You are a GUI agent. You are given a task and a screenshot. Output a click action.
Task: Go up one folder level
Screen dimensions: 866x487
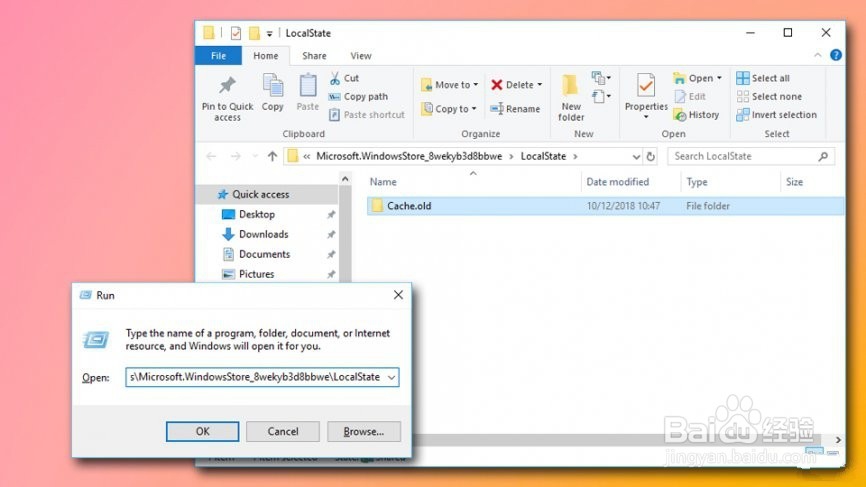(x=272, y=156)
